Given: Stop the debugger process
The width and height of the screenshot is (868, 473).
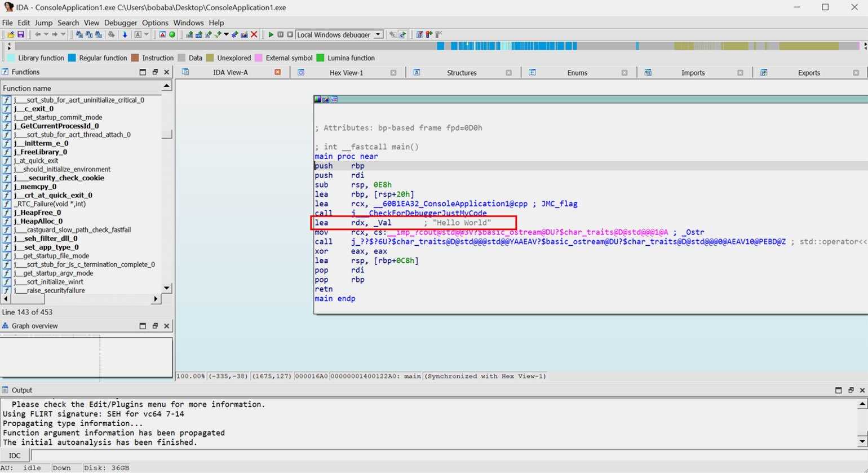Looking at the screenshot, I should [x=290, y=34].
